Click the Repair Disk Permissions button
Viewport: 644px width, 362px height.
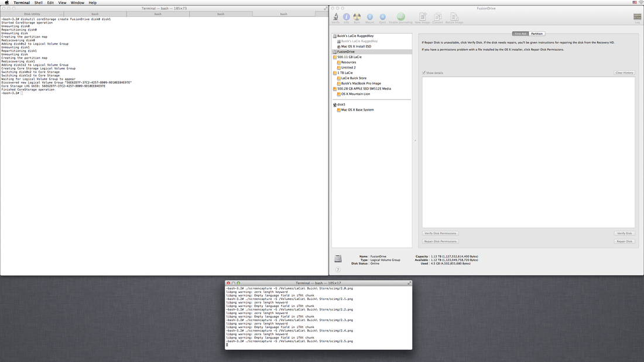pyautogui.click(x=440, y=241)
